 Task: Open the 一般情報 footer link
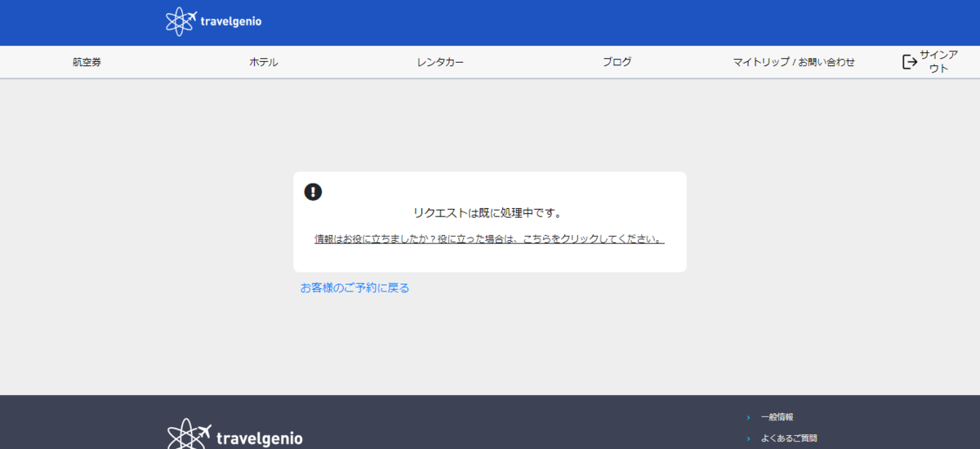[777, 417]
